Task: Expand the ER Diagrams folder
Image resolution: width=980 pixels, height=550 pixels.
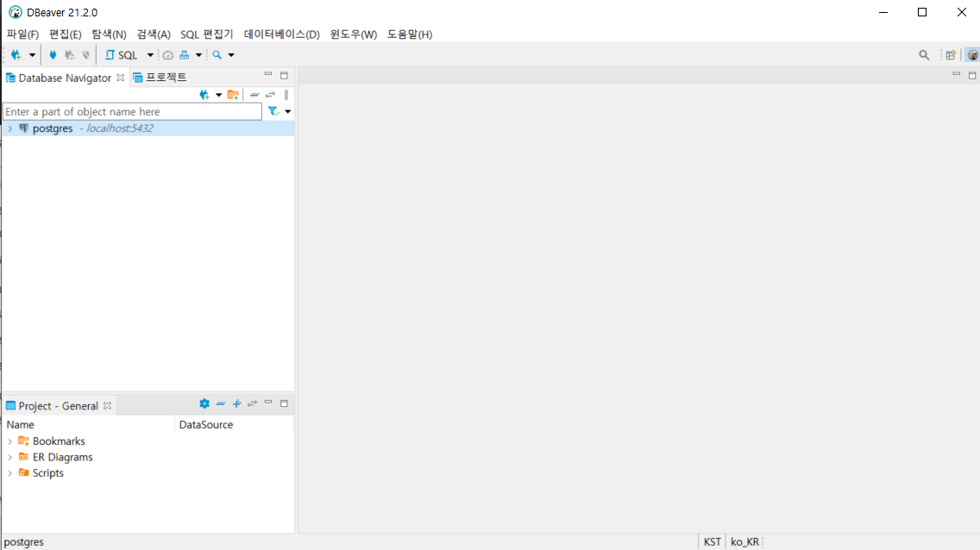Action: click(x=10, y=458)
